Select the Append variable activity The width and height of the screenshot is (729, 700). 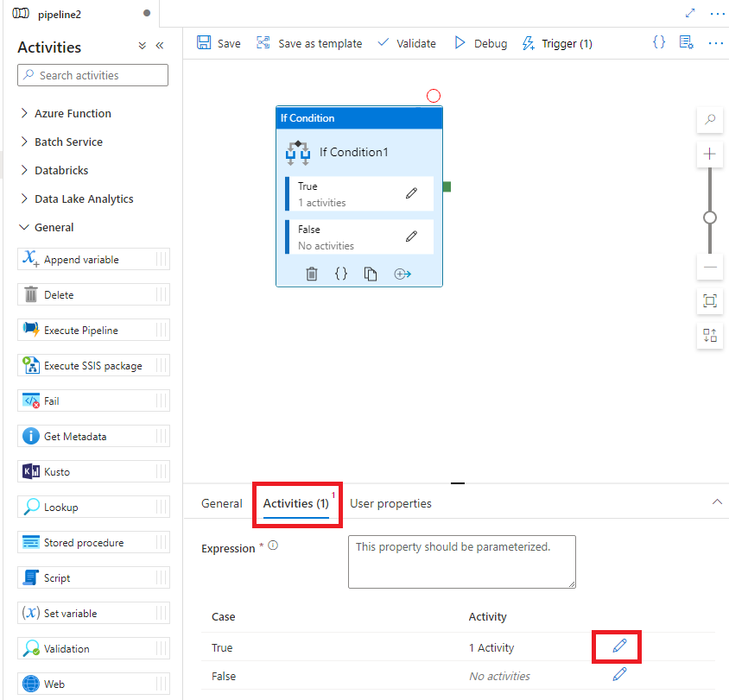pos(93,259)
